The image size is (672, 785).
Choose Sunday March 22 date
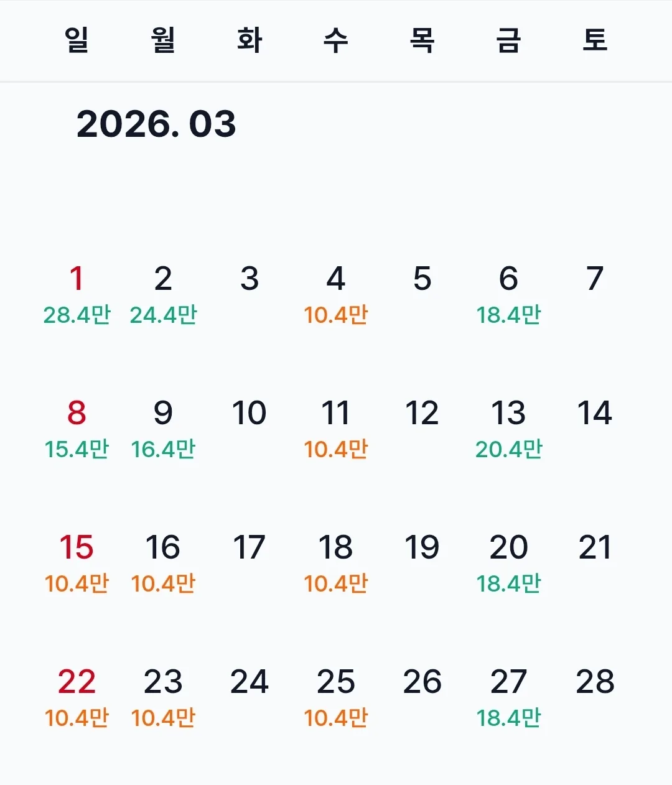pyautogui.click(x=77, y=698)
